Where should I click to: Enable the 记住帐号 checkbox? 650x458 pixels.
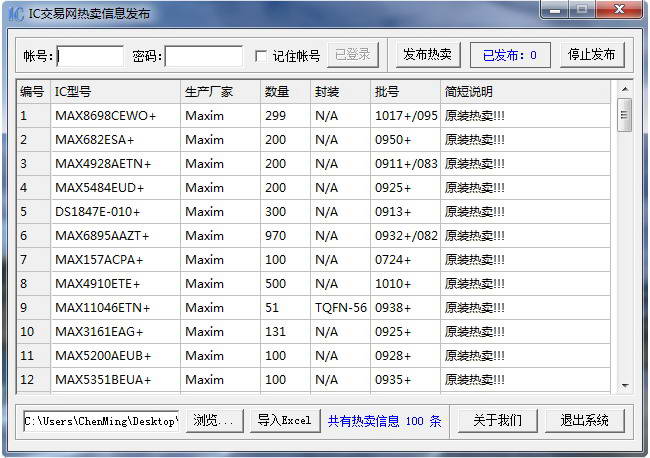[261, 56]
